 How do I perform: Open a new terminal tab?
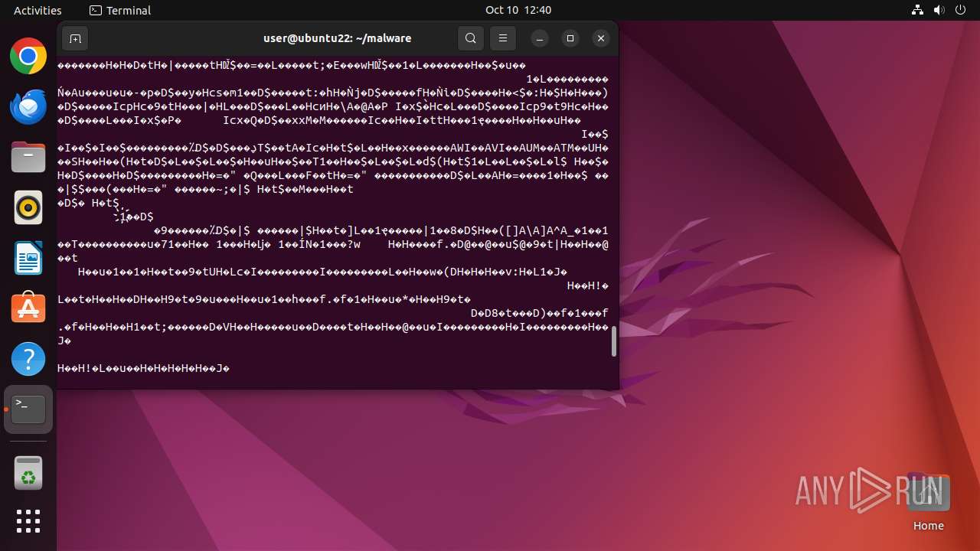pos(75,38)
